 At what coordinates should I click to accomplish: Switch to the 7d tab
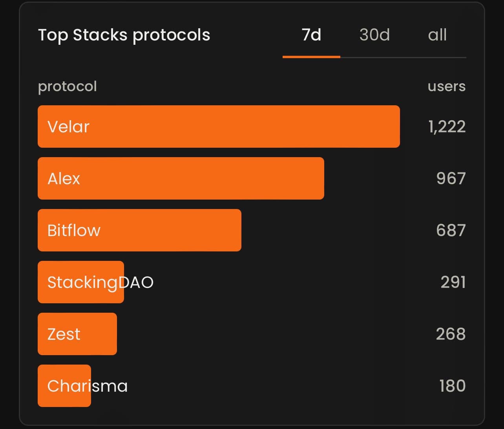click(x=311, y=35)
